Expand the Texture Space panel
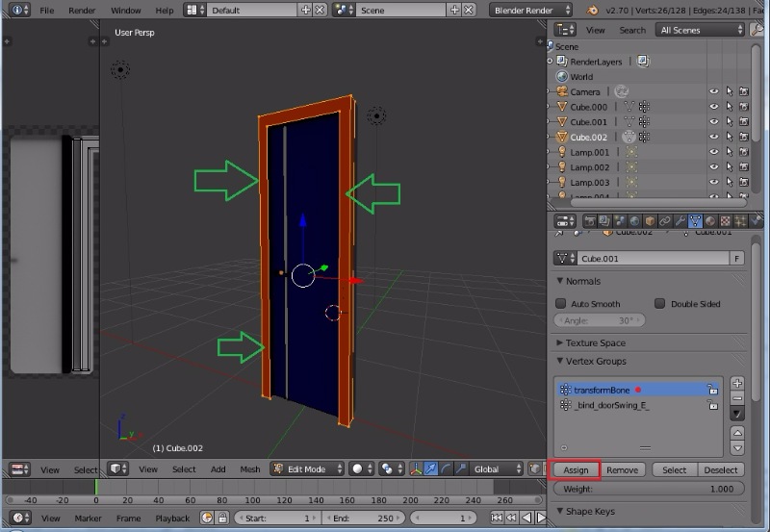 [x=595, y=342]
